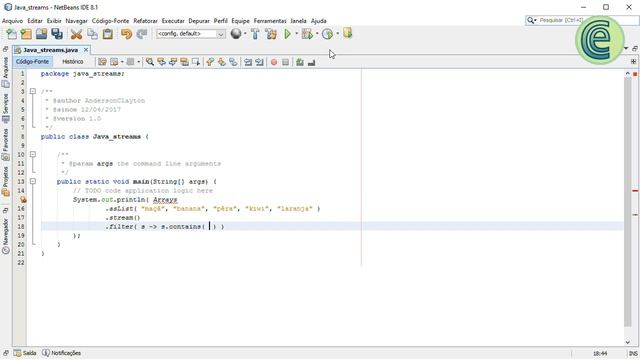Open dropdown arrow beside browser globe
The height and width of the screenshot is (360, 640).
[x=245, y=34]
